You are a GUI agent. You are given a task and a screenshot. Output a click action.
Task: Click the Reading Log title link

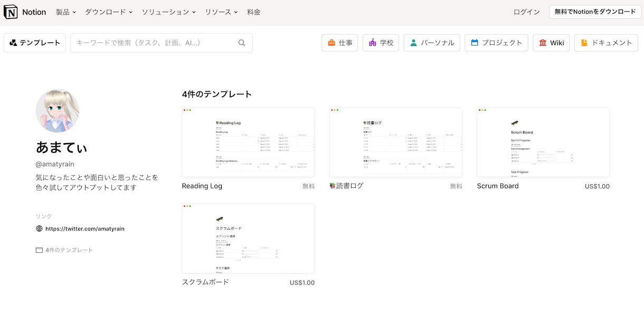pos(202,186)
